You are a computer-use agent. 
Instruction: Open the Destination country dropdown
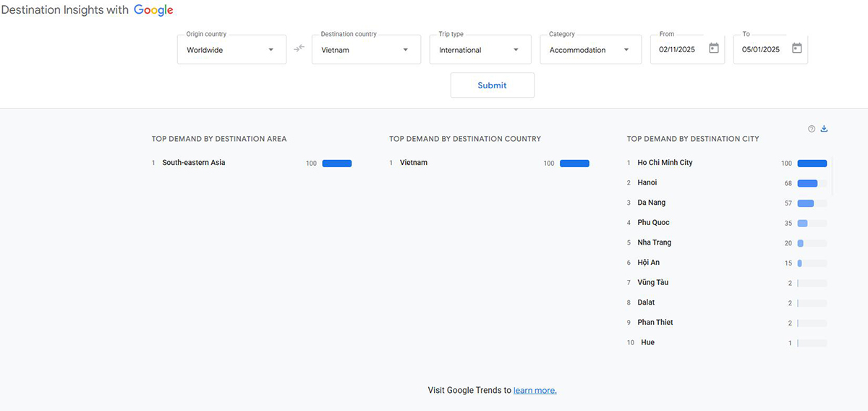pyautogui.click(x=366, y=50)
